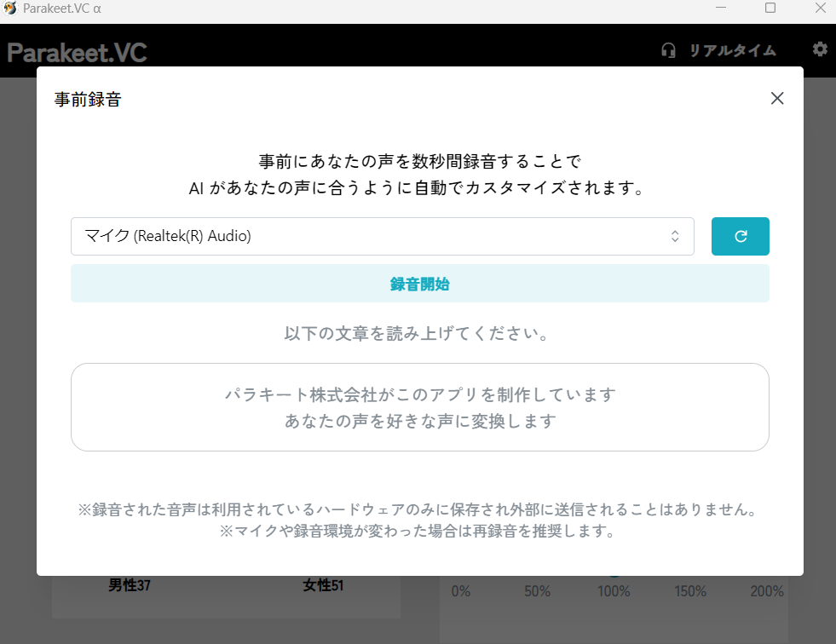
Task: Start recording with the 録音開始 button
Action: tap(419, 284)
